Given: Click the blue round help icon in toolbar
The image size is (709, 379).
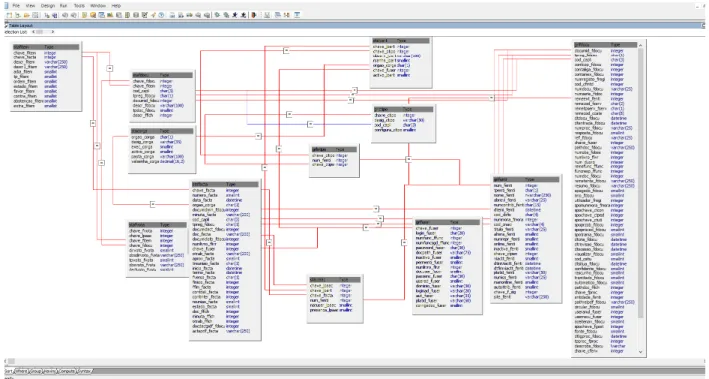Looking at the screenshot, I should point(161,15).
